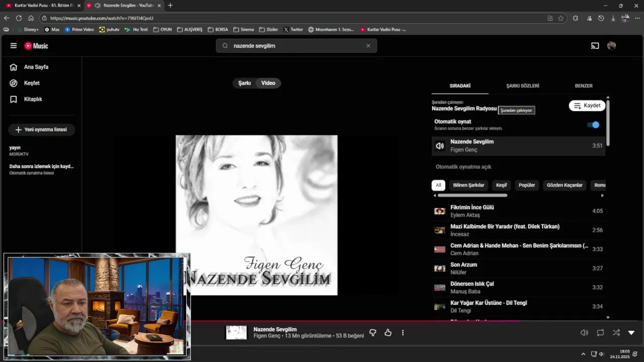Select the Gözden Kaçanlar filter chip
The width and height of the screenshot is (644, 362).
tap(565, 185)
